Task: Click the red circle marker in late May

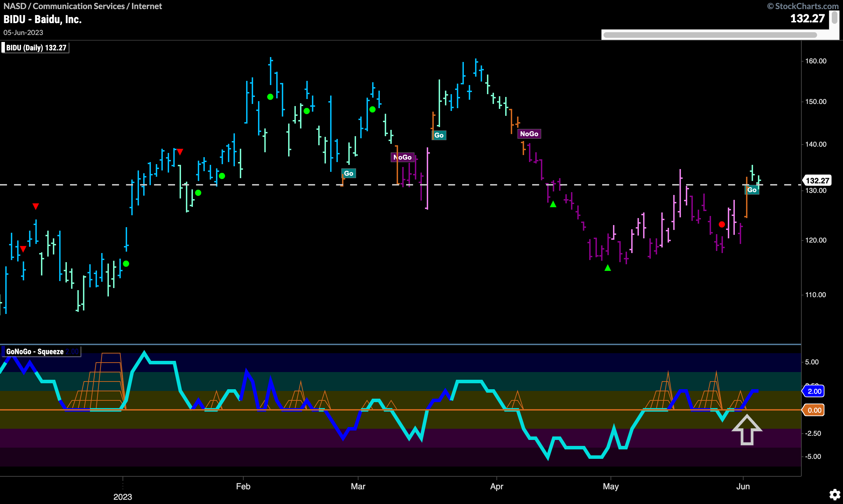Action: click(722, 224)
